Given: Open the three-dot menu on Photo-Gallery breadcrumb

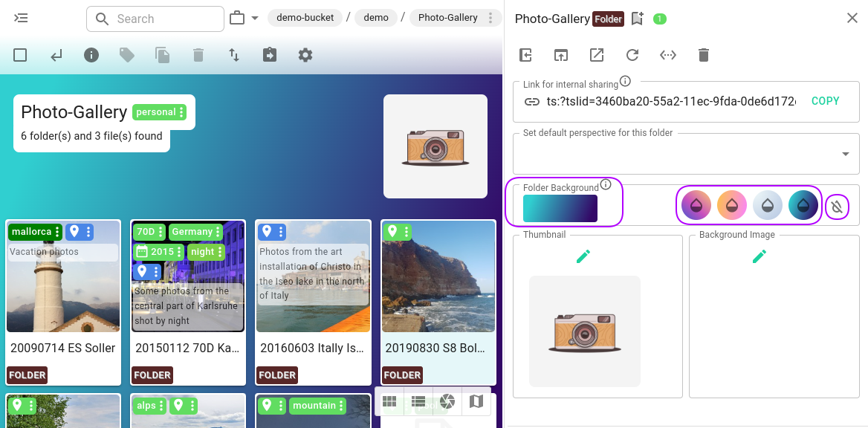Looking at the screenshot, I should [x=488, y=18].
